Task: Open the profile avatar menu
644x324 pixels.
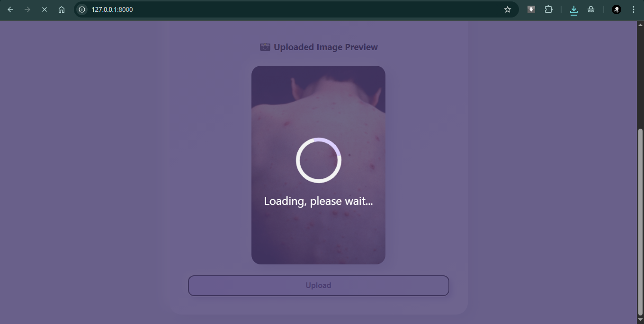Action: pos(617,9)
